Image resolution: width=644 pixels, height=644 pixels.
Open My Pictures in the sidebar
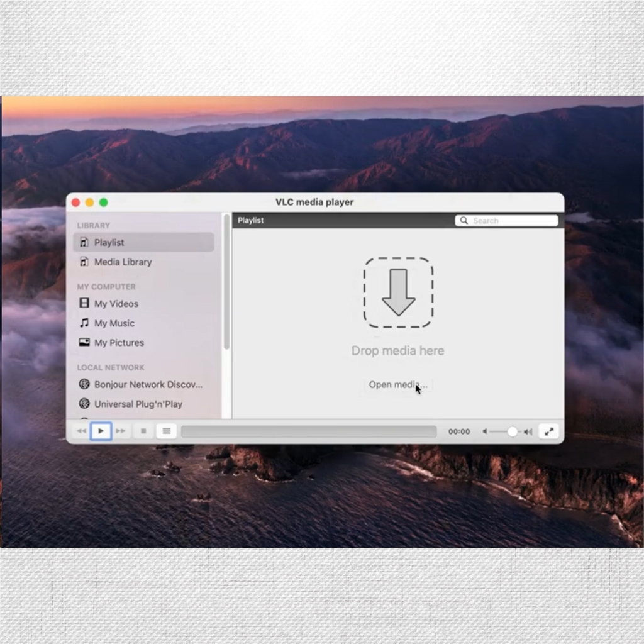144,343
